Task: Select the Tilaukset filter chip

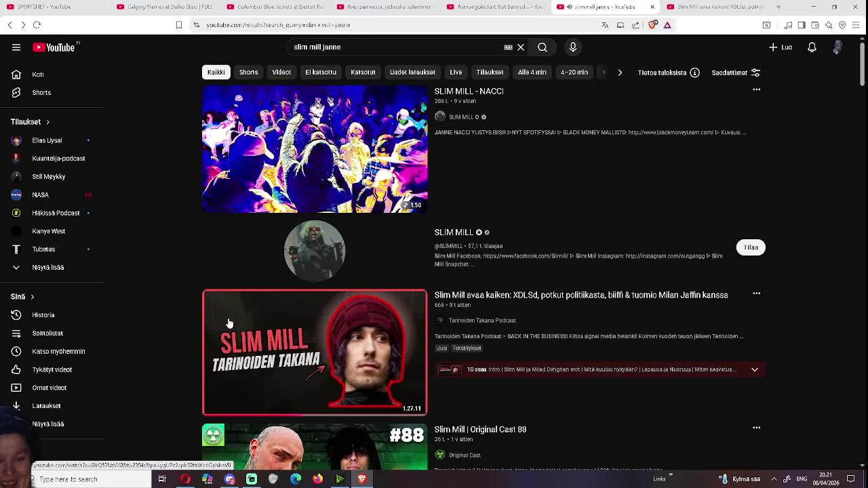Action: [x=490, y=73]
